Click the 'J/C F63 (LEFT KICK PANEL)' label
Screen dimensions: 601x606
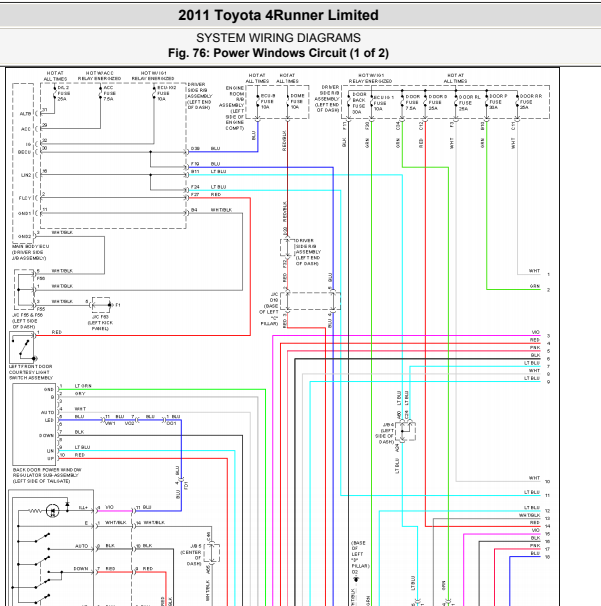point(100,322)
